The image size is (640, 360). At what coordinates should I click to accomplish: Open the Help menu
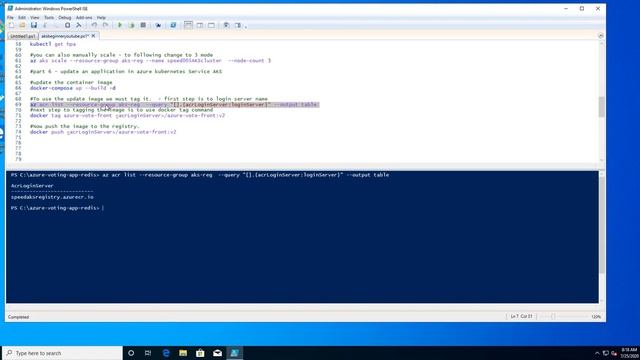coord(101,18)
